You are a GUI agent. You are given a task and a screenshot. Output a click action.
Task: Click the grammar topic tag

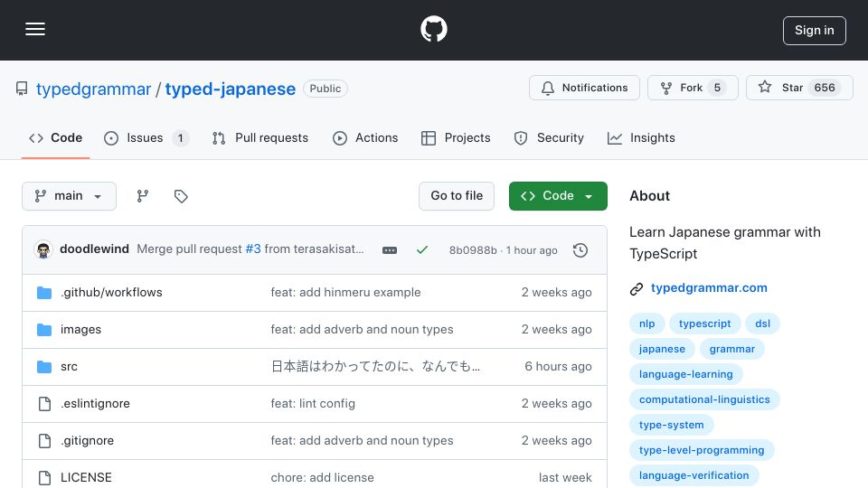[x=731, y=349]
